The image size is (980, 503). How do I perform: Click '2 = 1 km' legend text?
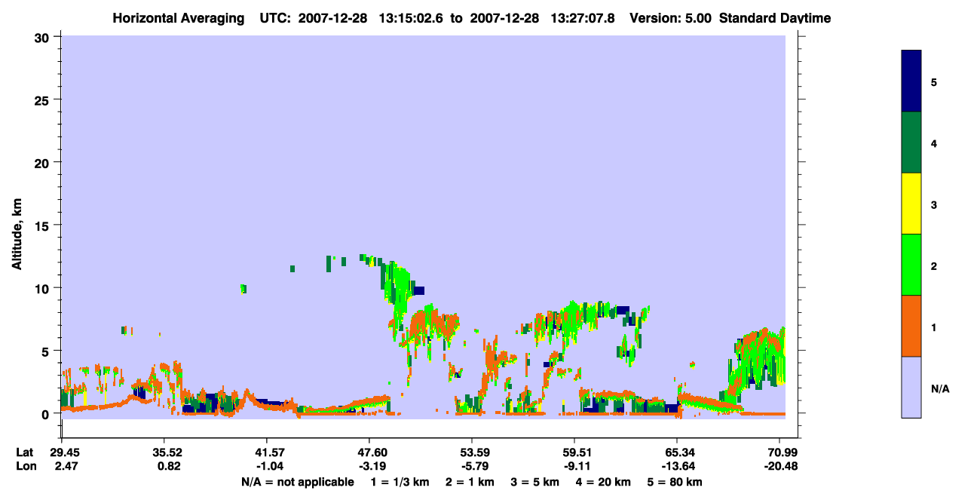[469, 482]
